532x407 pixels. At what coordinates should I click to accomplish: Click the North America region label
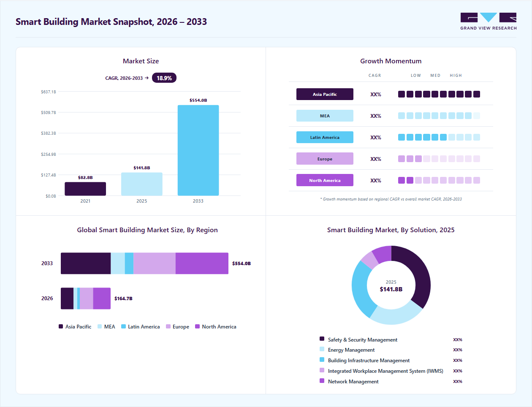[x=325, y=180]
